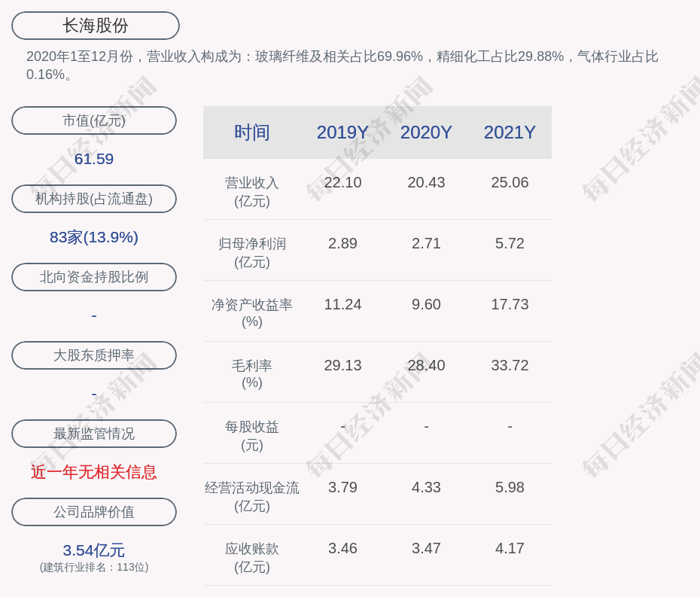Image resolution: width=700 pixels, height=597 pixels.
Task: Select the 净资产收益率(%) row label
Action: (252, 313)
